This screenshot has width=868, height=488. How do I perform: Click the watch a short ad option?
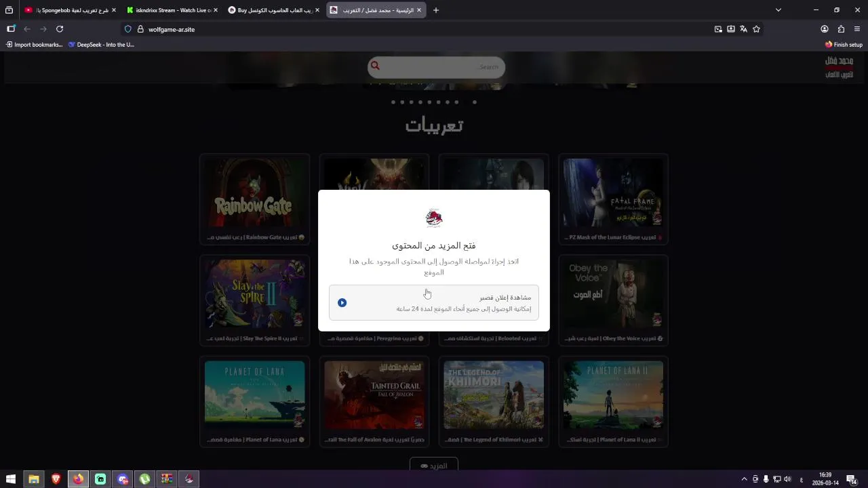[x=434, y=302]
